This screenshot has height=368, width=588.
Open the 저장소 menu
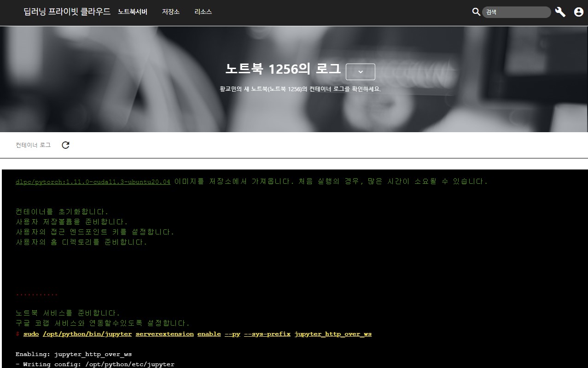click(x=171, y=12)
